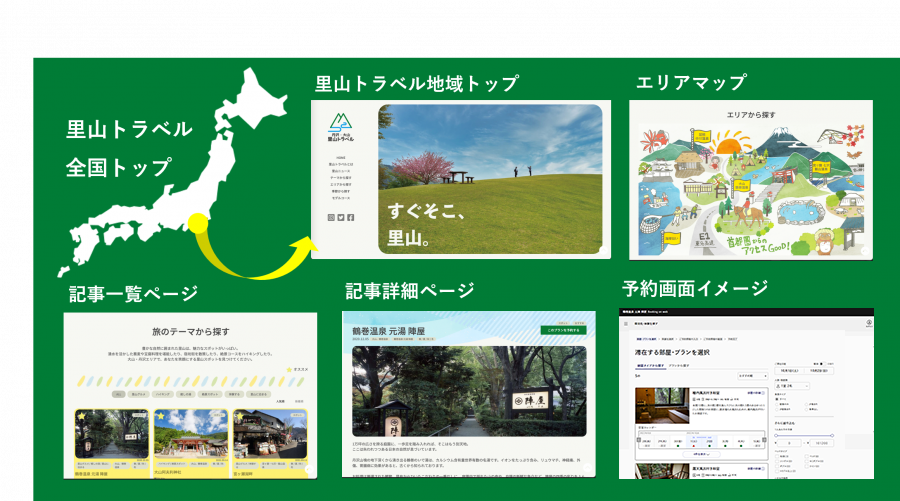Click the next arrow of the availability calendar
The image size is (900, 501).
pos(764,440)
